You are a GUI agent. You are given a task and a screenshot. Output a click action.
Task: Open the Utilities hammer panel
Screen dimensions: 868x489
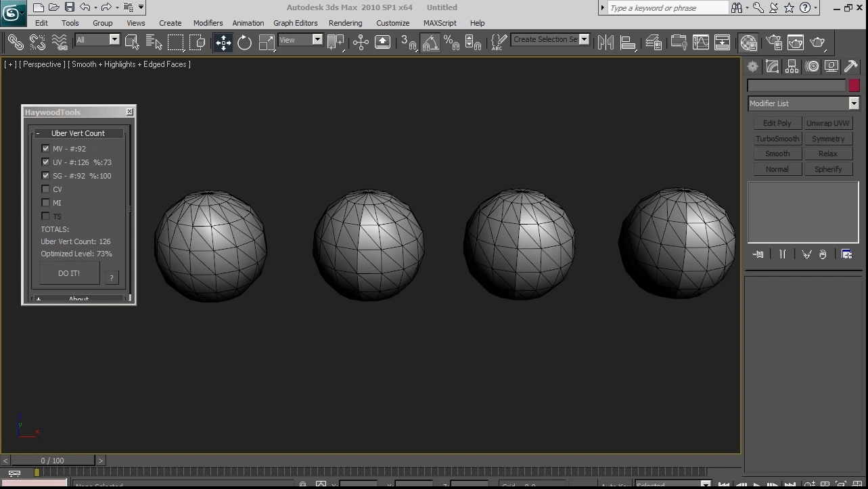pos(850,66)
